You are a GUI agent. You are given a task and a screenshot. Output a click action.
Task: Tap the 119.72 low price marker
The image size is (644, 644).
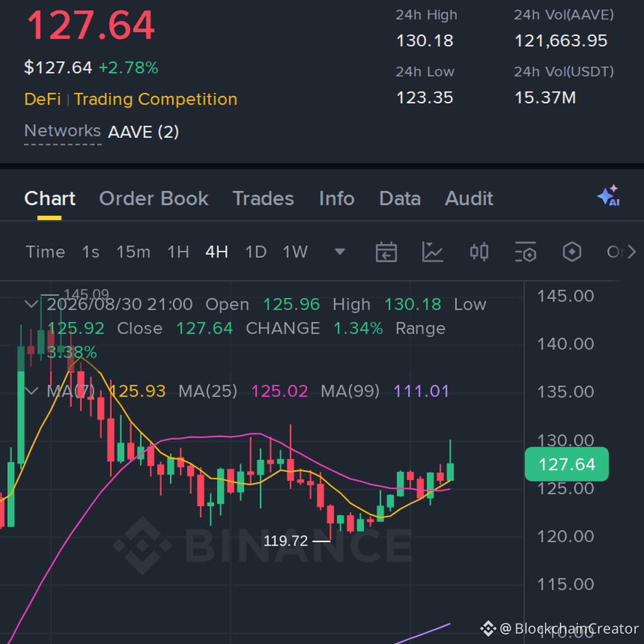pos(286,541)
